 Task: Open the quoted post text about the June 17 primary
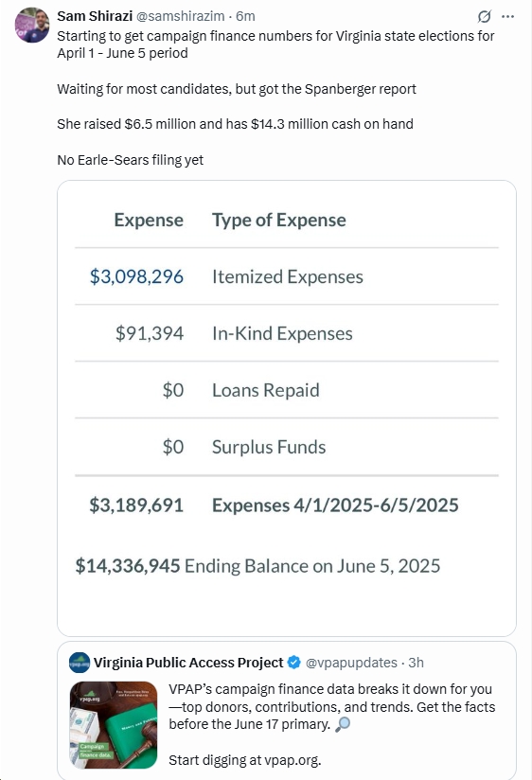pyautogui.click(x=332, y=707)
